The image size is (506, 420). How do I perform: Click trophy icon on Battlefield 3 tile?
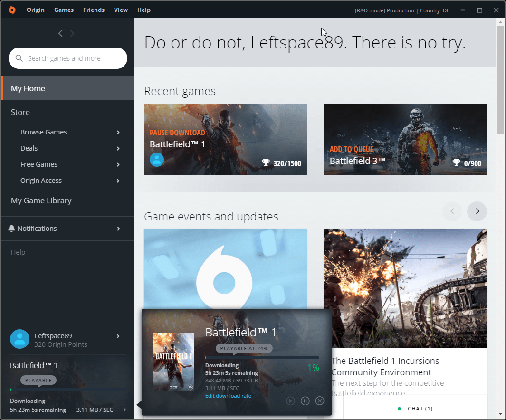point(456,162)
